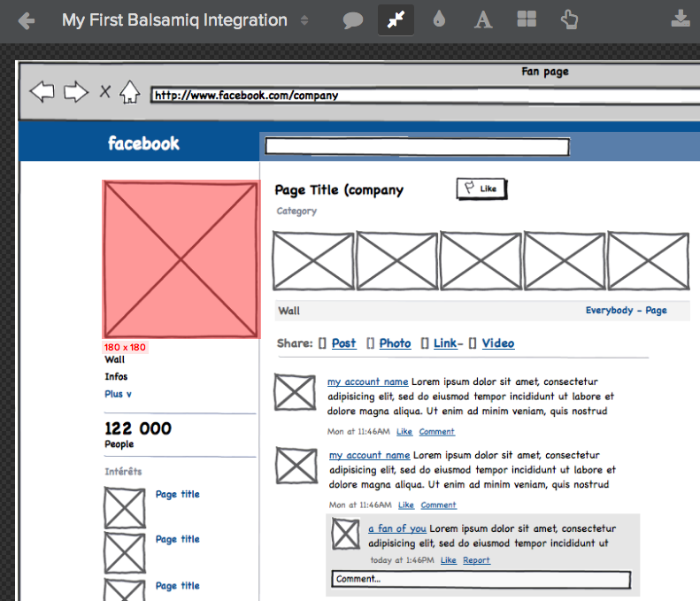
Task: Click the Page Title (company heading
Action: pyautogui.click(x=339, y=190)
